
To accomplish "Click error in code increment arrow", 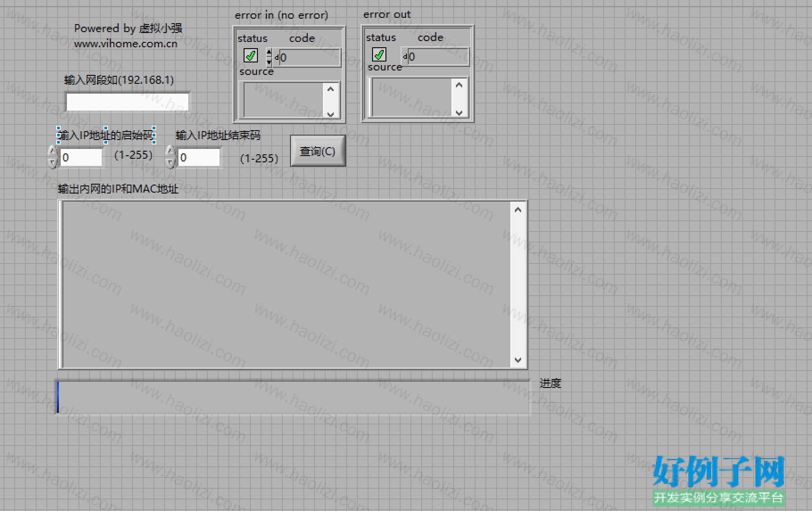I will [x=269, y=53].
